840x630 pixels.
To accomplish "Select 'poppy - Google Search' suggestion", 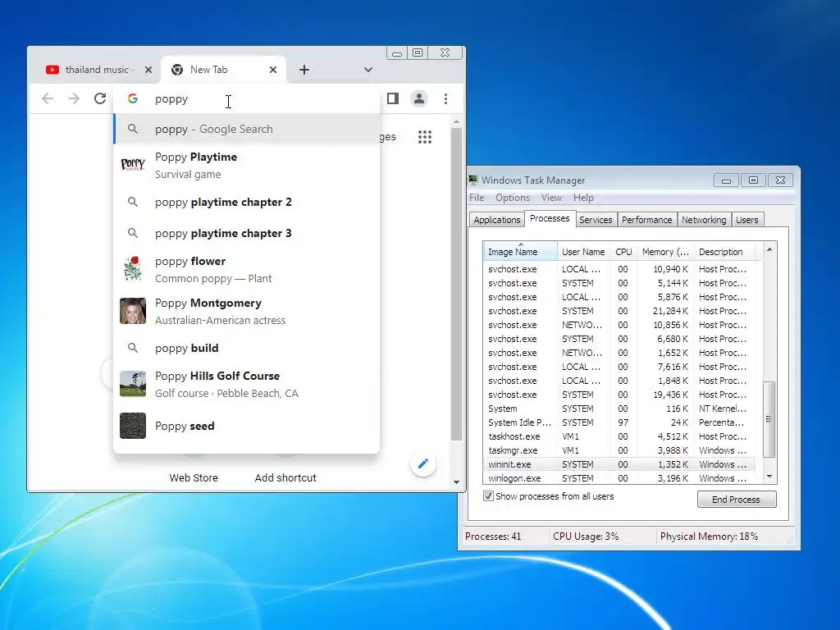I will coord(246,129).
